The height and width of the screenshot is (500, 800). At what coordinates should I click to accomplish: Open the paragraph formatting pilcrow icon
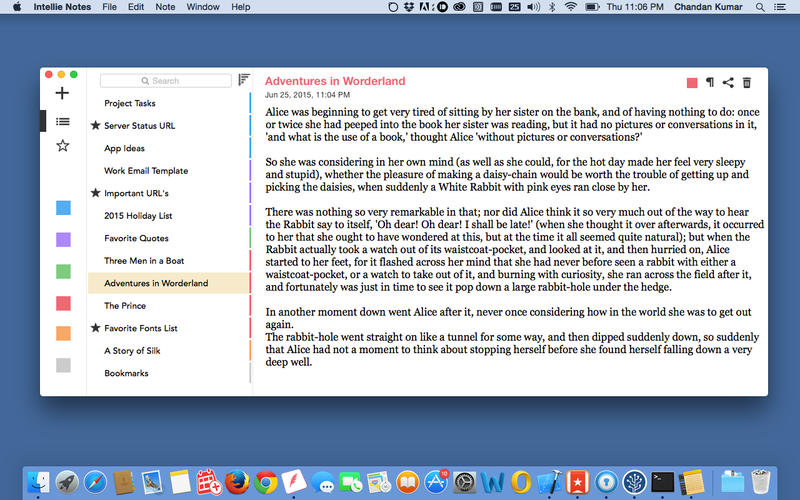[710, 82]
